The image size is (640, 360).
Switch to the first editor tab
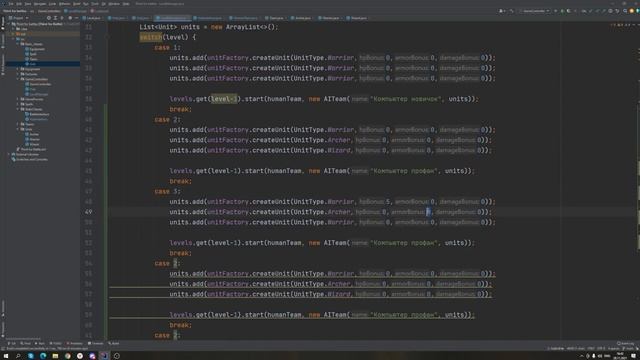click(93, 18)
